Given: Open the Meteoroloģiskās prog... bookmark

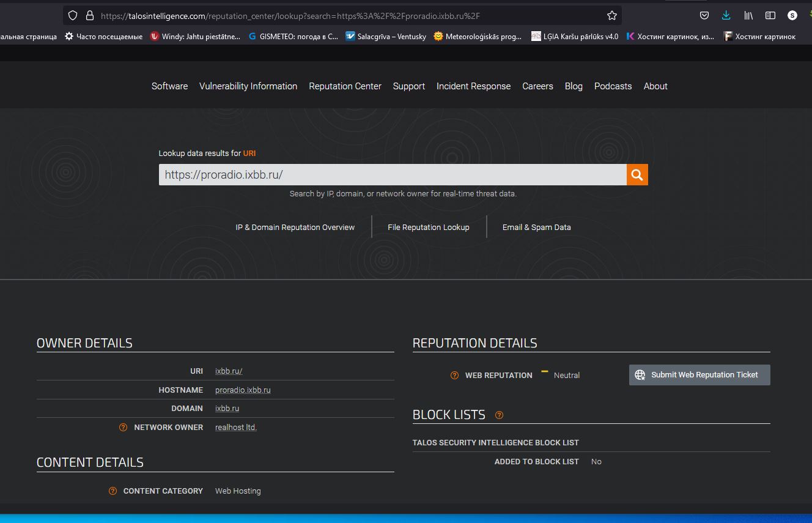Looking at the screenshot, I should (478, 37).
